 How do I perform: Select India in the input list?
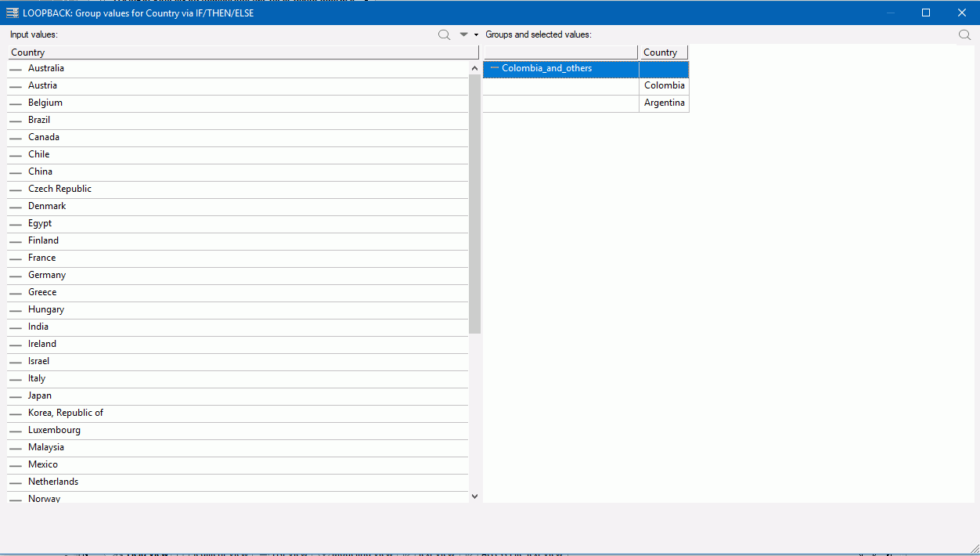click(x=238, y=327)
